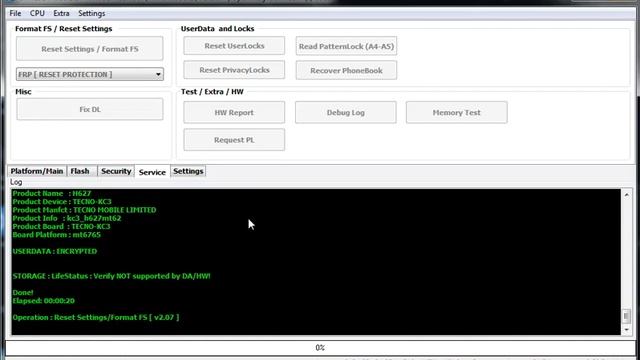Click the log scrollbar down arrow

[x=627, y=329]
